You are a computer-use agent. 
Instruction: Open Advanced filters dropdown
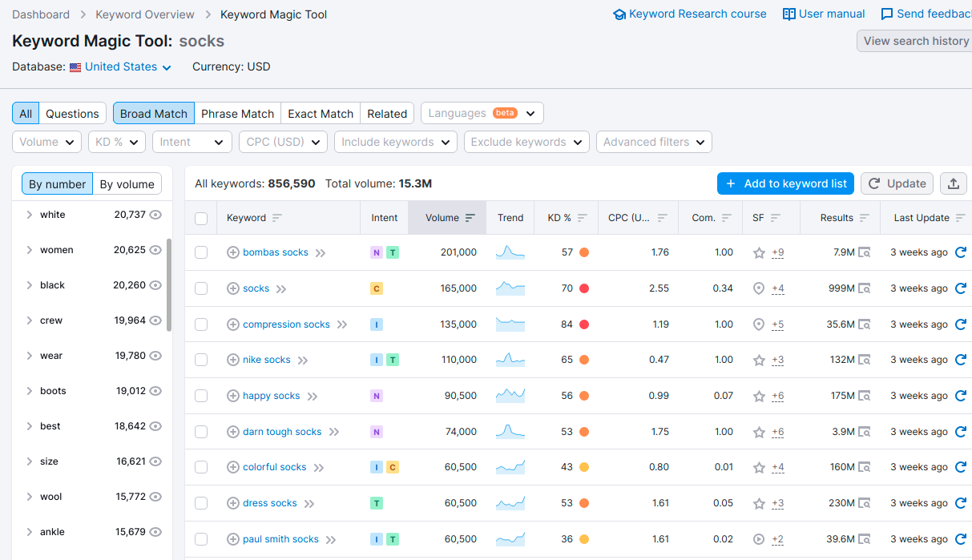(654, 142)
